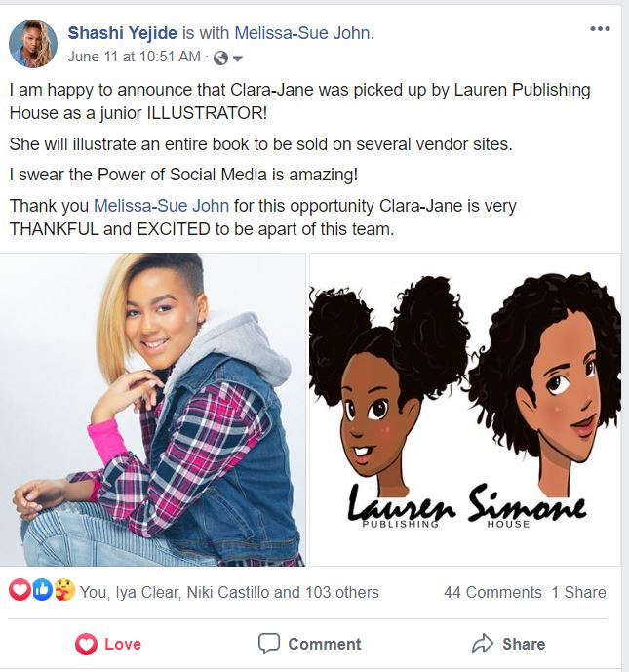Open Melissa-Sue John link in header
Screen dimensions: 629x672
(302, 33)
